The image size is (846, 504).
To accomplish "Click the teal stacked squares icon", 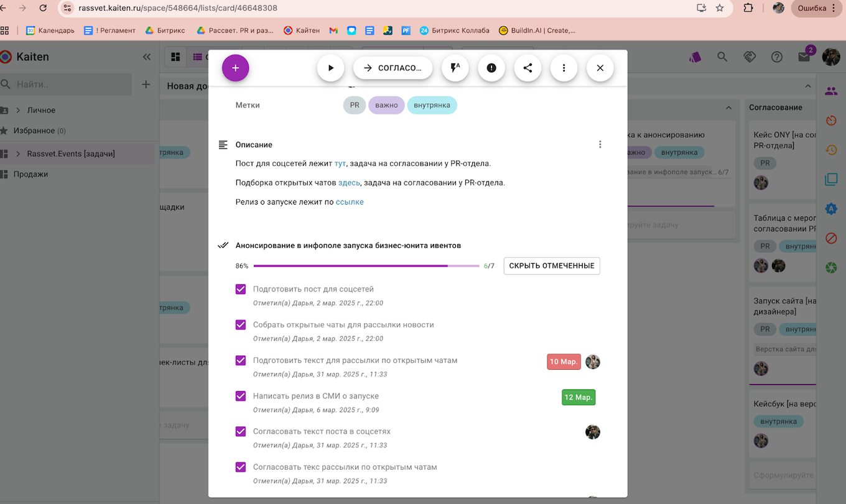I will coord(831,180).
